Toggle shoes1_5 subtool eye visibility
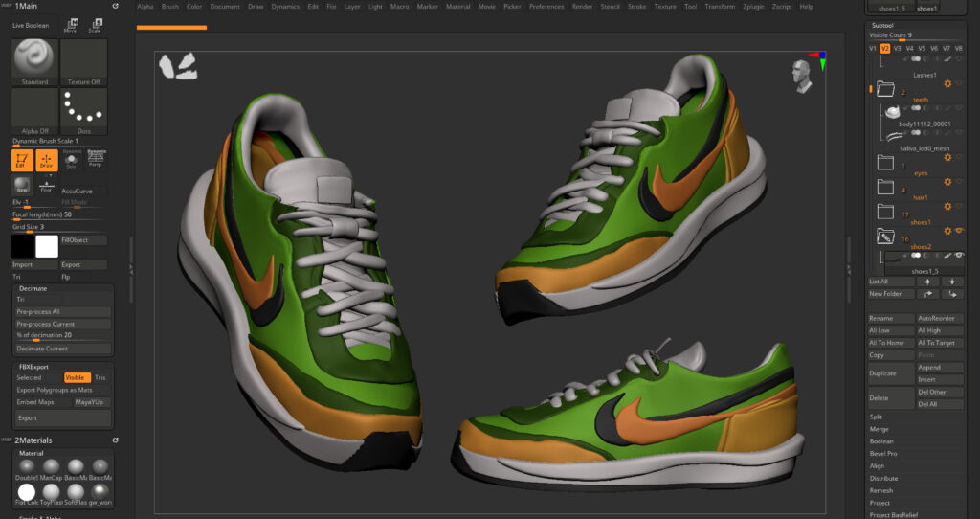 pos(959,255)
